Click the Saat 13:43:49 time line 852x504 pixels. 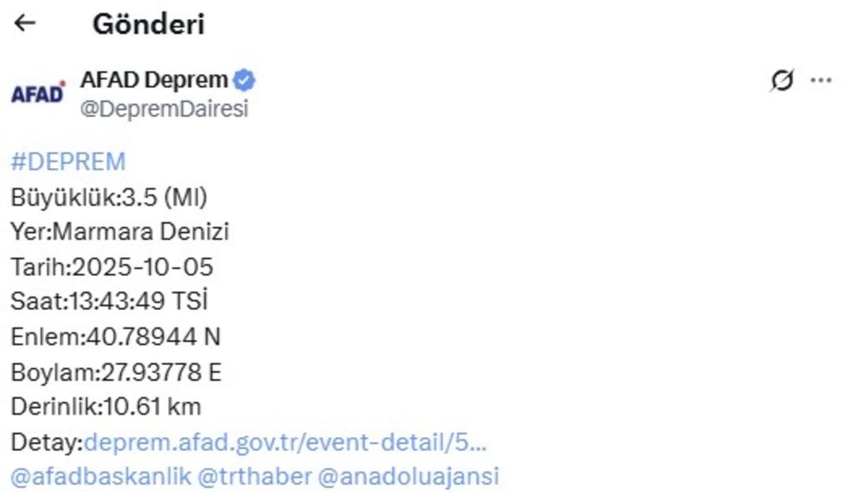pyautogui.click(x=109, y=301)
